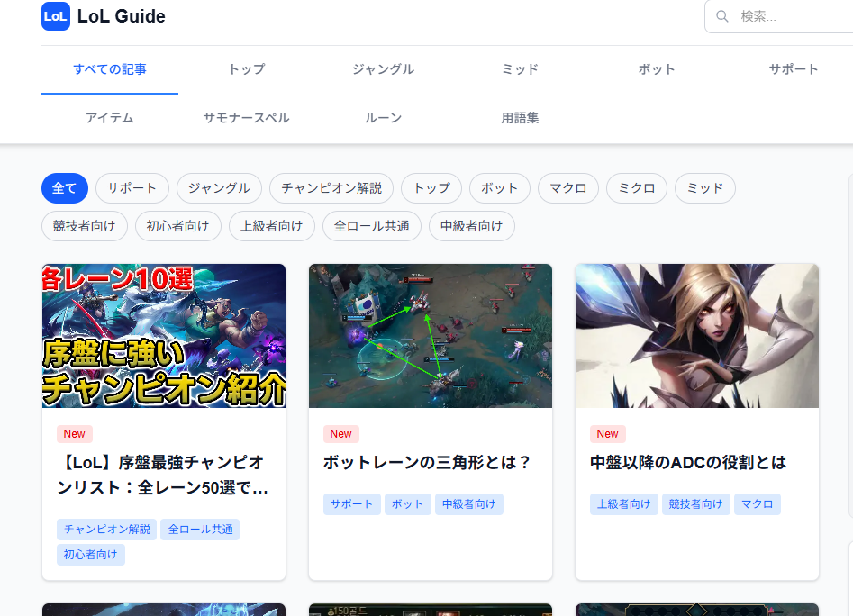Select the すべての記事 tab

pyautogui.click(x=110, y=69)
